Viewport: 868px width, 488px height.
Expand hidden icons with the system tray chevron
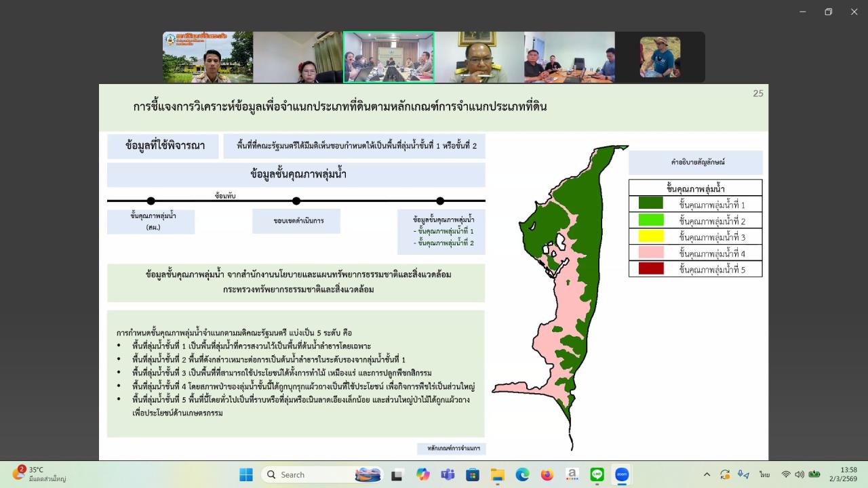pyautogui.click(x=707, y=474)
